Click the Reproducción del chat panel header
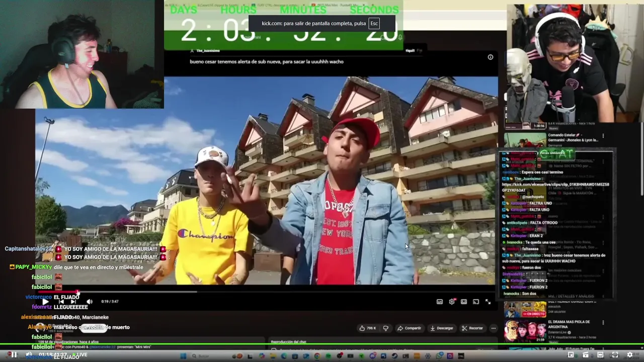 (288, 342)
